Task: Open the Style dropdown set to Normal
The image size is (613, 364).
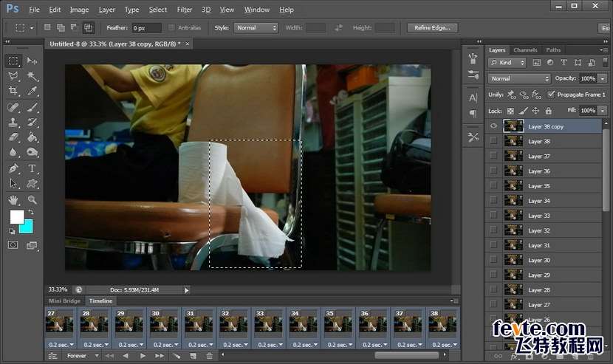Action: [256, 28]
